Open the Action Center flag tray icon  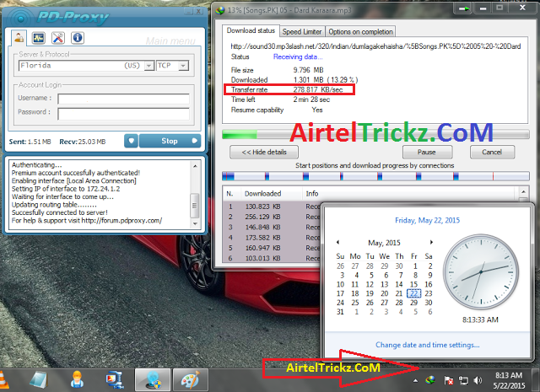(x=448, y=380)
